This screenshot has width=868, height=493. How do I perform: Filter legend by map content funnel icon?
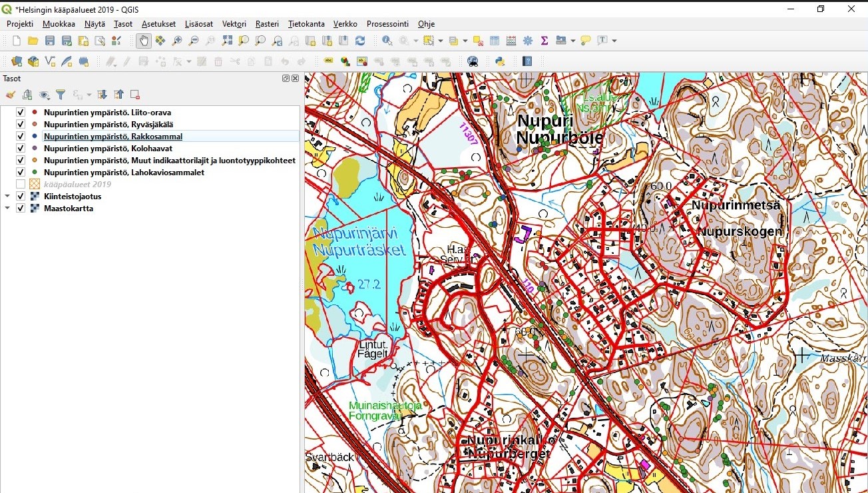click(x=61, y=95)
